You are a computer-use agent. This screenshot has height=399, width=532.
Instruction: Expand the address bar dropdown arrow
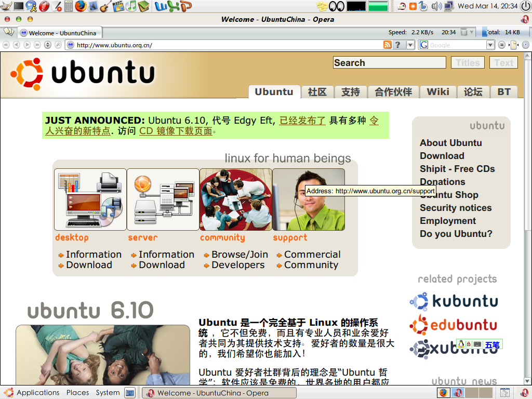point(410,45)
